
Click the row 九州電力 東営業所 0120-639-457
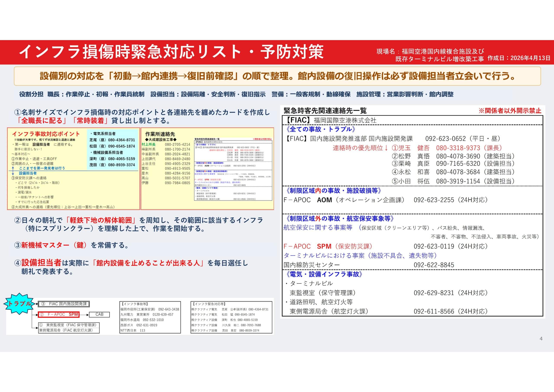point(147,315)
